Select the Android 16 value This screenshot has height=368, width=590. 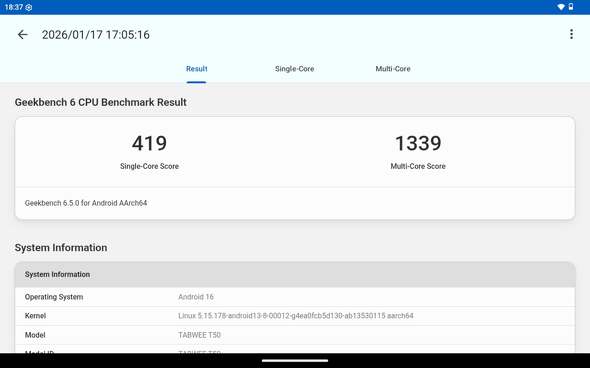pos(196,297)
